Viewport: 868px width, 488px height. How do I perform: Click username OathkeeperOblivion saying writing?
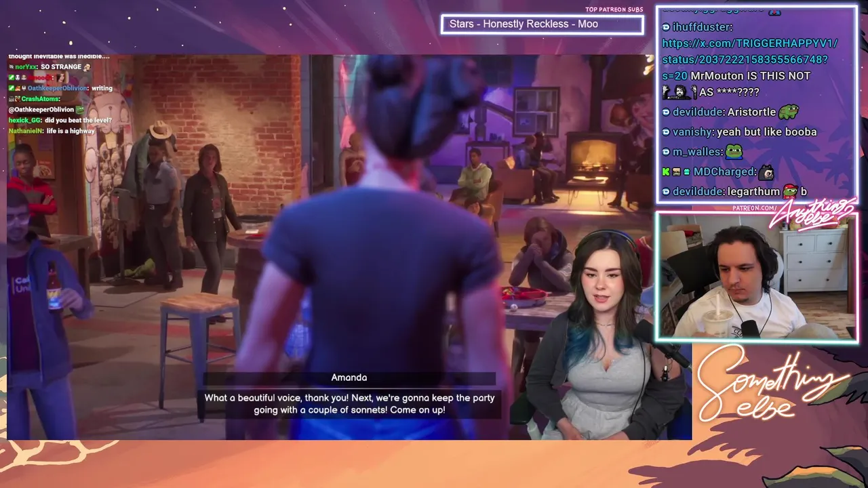(x=58, y=88)
